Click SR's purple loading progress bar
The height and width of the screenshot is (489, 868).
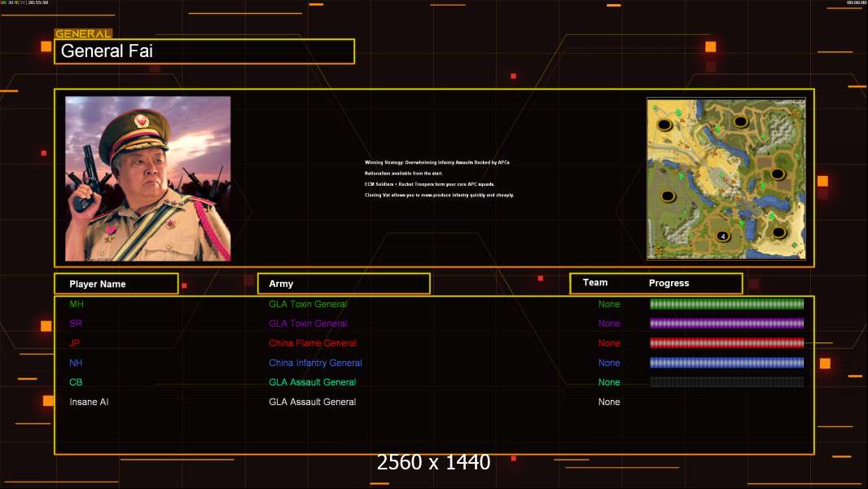726,324
